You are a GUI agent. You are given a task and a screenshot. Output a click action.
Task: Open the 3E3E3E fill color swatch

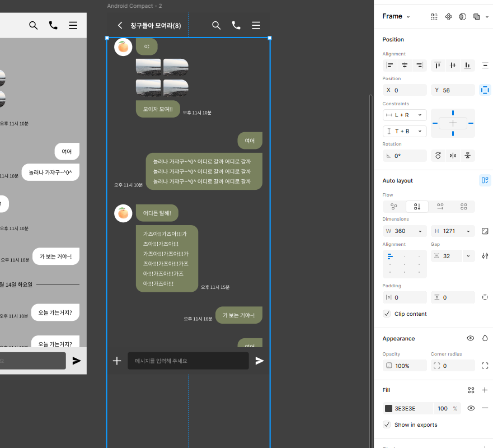(388, 408)
